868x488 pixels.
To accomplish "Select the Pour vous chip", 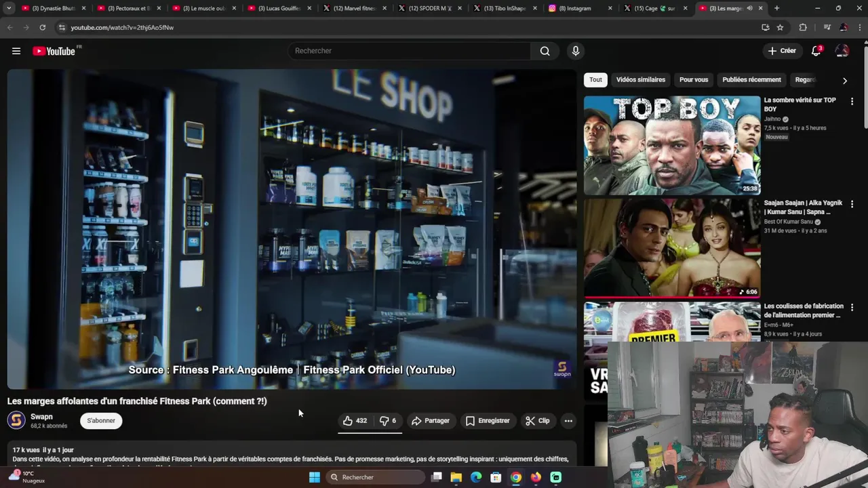I will 694,80.
